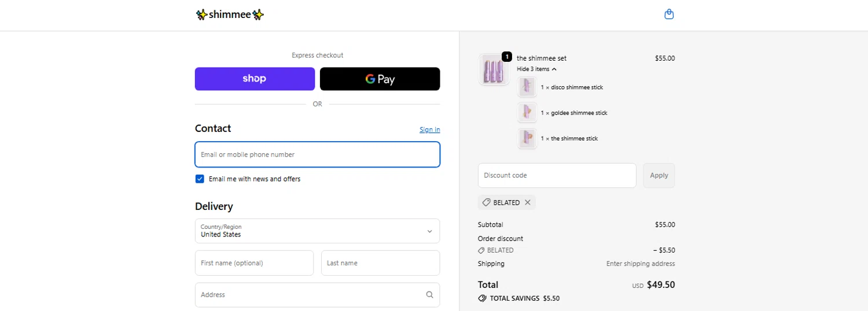Click the Discount code field
The height and width of the screenshot is (311, 868).
pyautogui.click(x=557, y=175)
